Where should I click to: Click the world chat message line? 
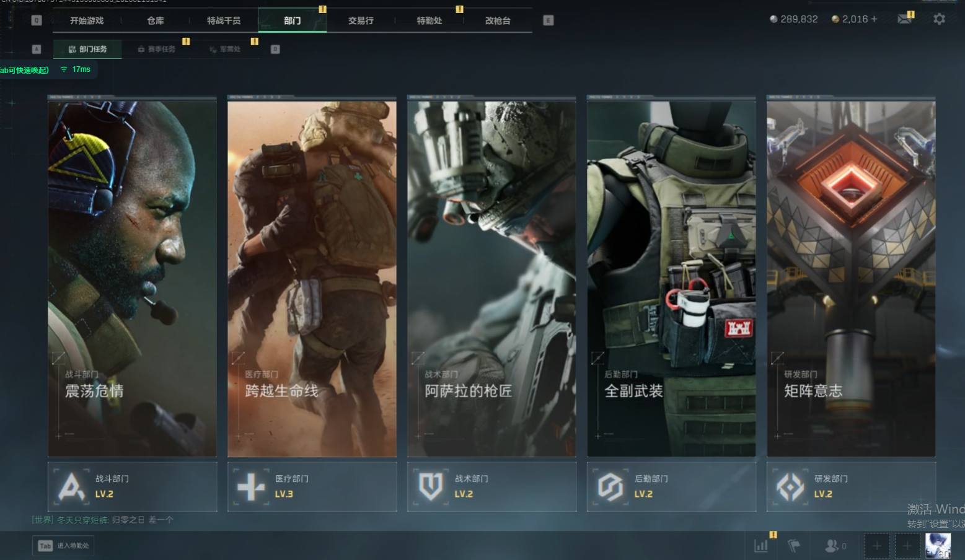click(x=103, y=520)
